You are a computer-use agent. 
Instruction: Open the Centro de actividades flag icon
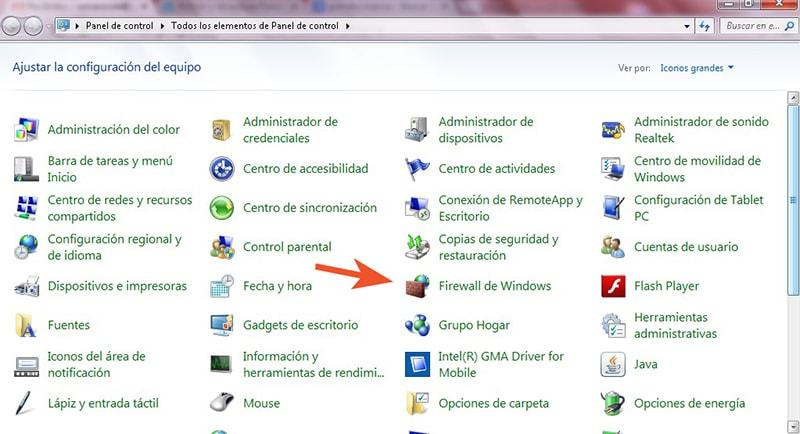pos(417,169)
